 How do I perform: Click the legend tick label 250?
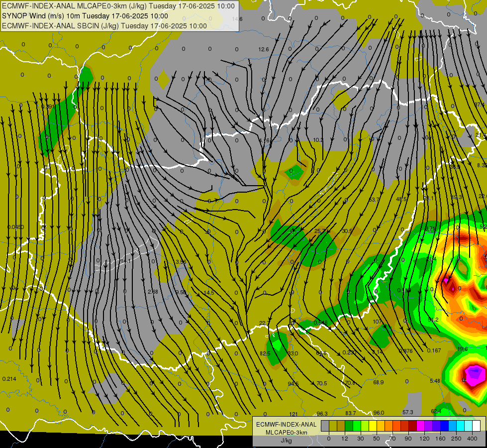456,439
